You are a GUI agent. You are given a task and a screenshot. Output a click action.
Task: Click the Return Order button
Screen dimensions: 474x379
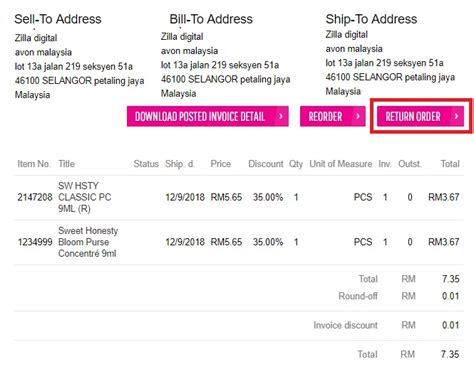420,116
